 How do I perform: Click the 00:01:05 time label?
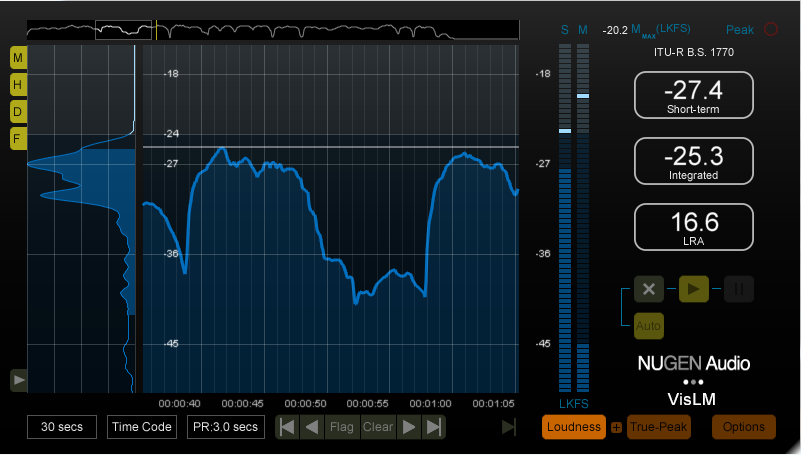click(493, 403)
